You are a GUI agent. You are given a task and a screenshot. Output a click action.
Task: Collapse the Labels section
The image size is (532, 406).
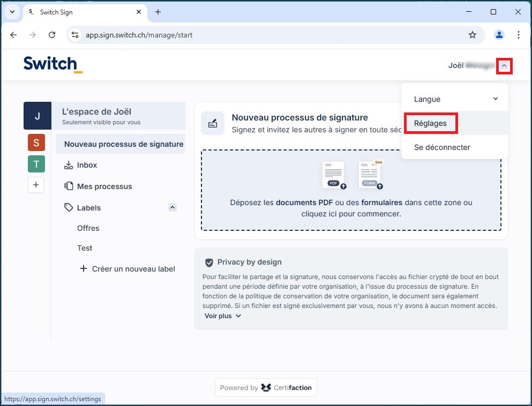click(x=172, y=207)
